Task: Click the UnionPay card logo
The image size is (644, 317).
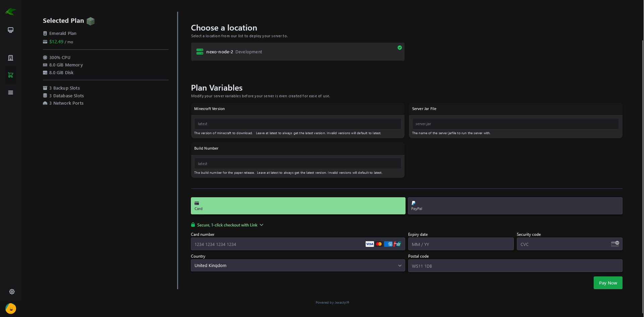Action: [x=397, y=244]
